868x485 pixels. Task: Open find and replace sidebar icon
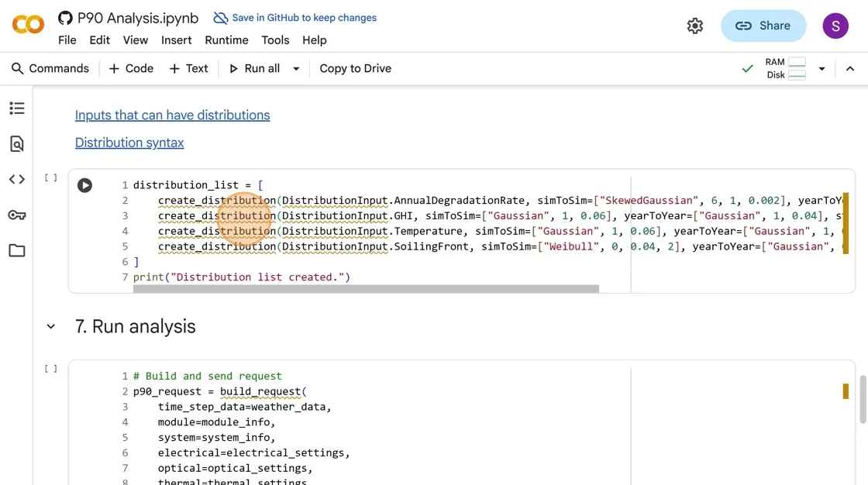17,143
